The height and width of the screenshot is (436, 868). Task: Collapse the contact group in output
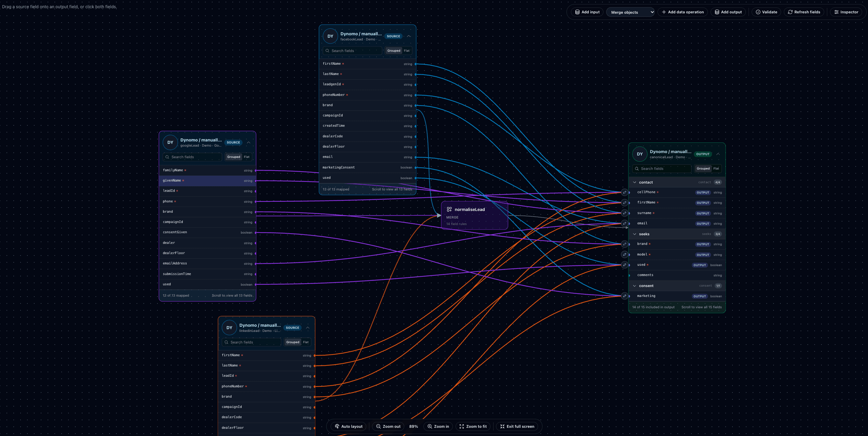tap(635, 183)
